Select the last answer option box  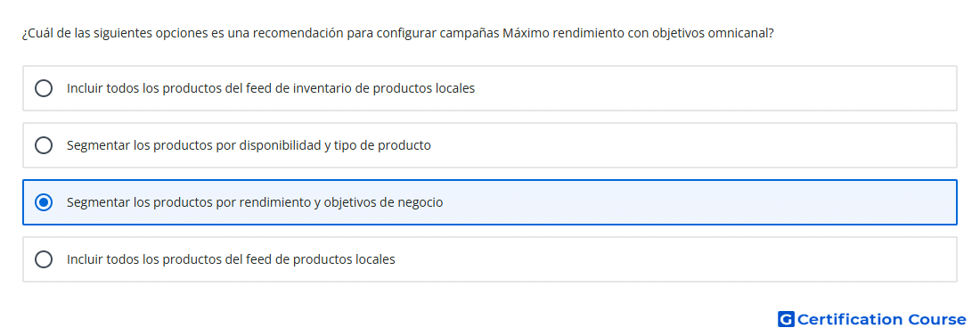coord(490,259)
